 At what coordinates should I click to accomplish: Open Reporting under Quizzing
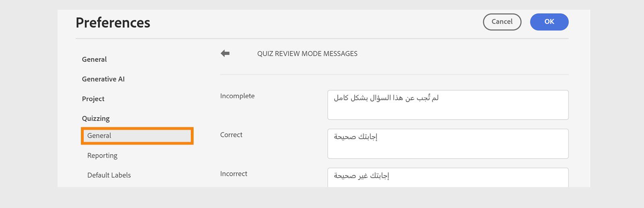102,155
